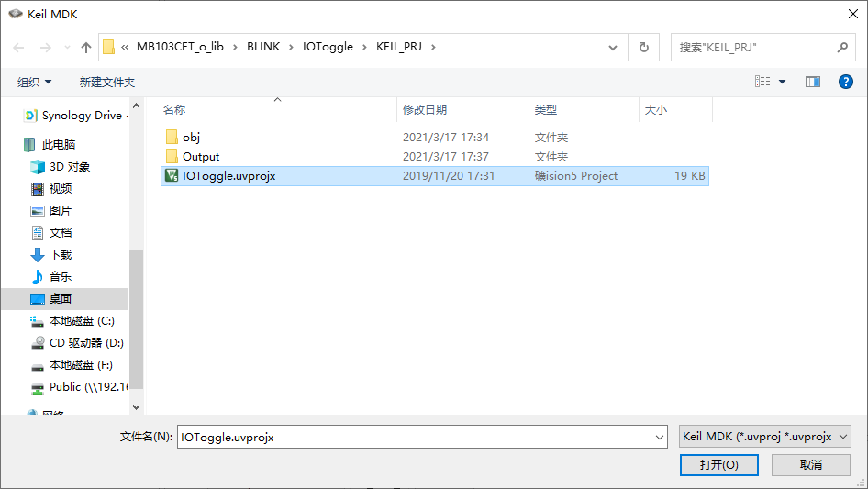868x489 pixels.
Task: Go forward with the right arrow
Action: point(45,48)
